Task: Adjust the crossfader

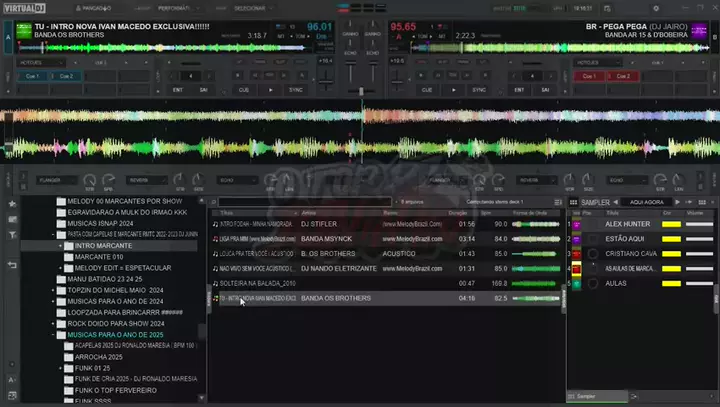Action: pos(361,91)
